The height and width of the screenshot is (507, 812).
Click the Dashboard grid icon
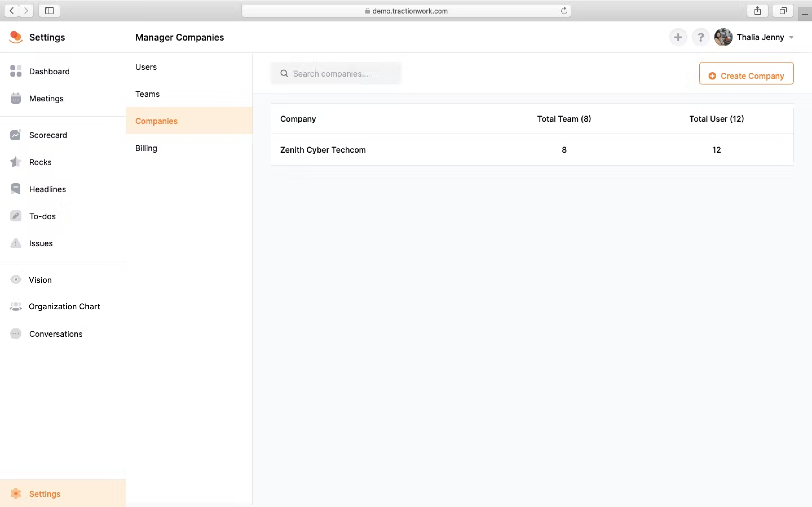point(16,71)
